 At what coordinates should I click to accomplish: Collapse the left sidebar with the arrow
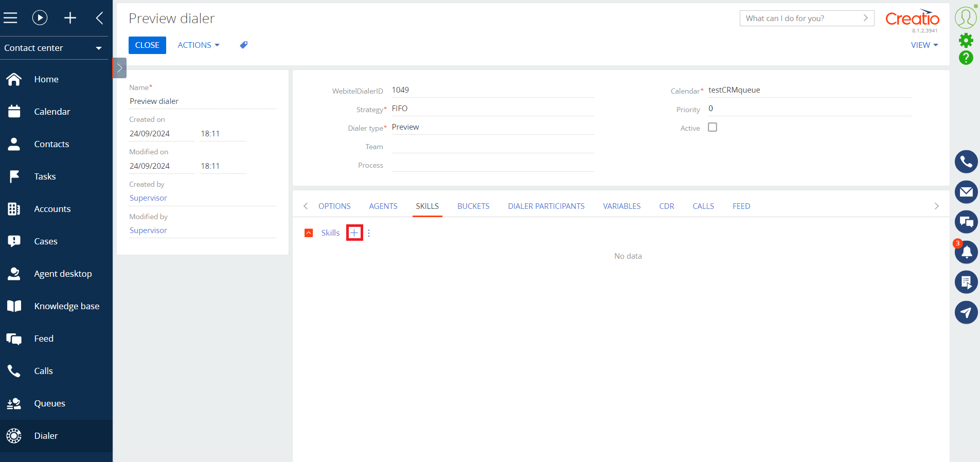[x=99, y=18]
